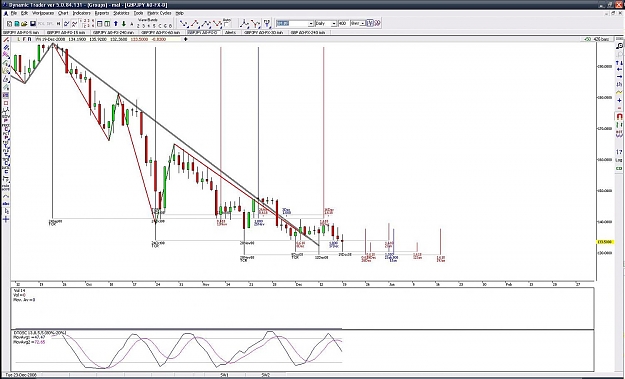Click the 'Vol 14' indicator label
The height and width of the screenshot is (379, 625).
tap(19, 291)
